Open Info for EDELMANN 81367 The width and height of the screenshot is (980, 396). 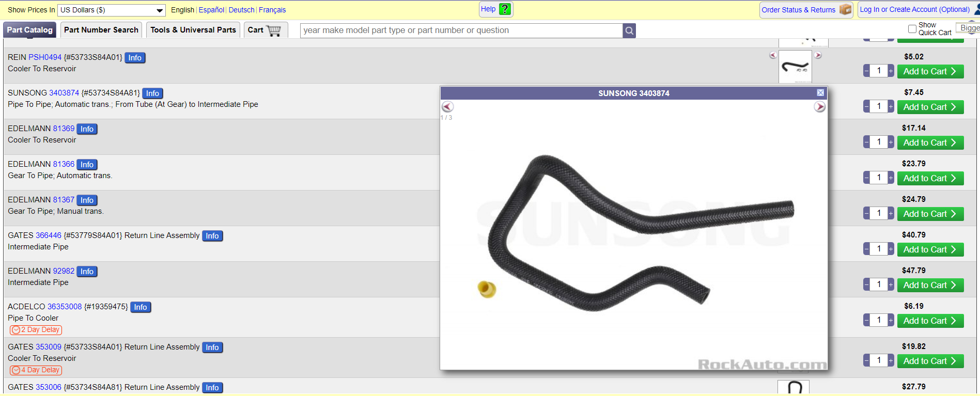pyautogui.click(x=87, y=200)
